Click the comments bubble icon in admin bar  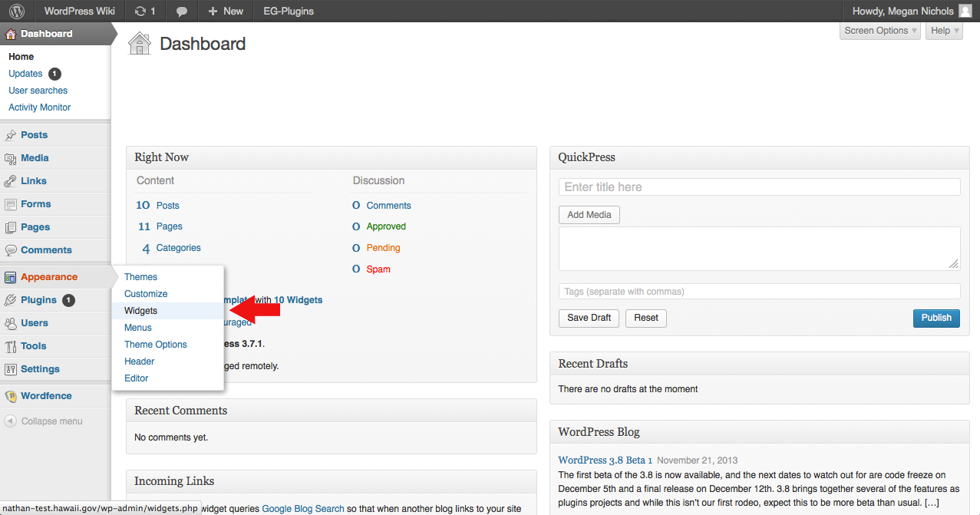(x=182, y=12)
